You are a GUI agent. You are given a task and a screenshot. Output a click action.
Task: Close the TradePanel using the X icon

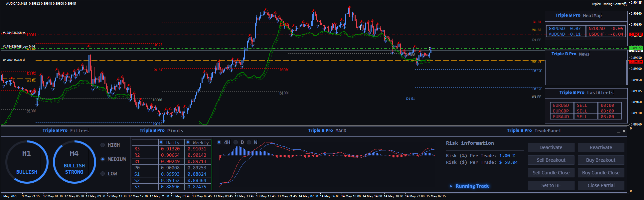[x=624, y=131]
